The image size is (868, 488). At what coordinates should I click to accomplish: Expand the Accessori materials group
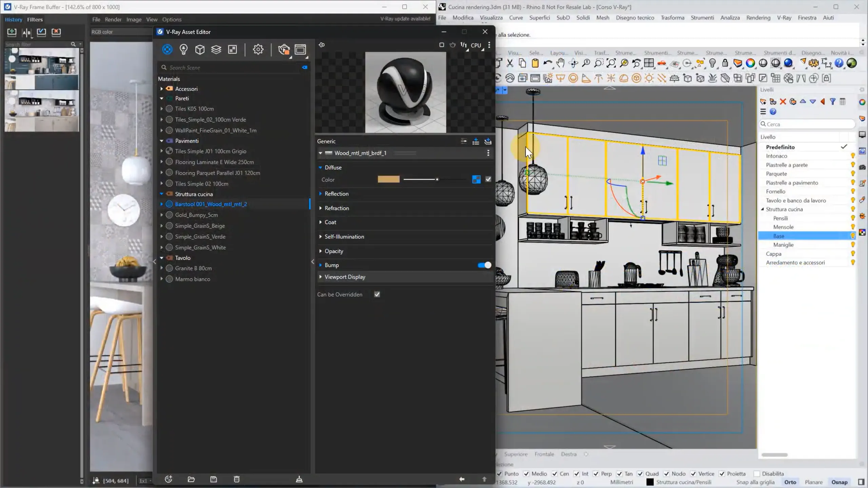[x=161, y=89]
